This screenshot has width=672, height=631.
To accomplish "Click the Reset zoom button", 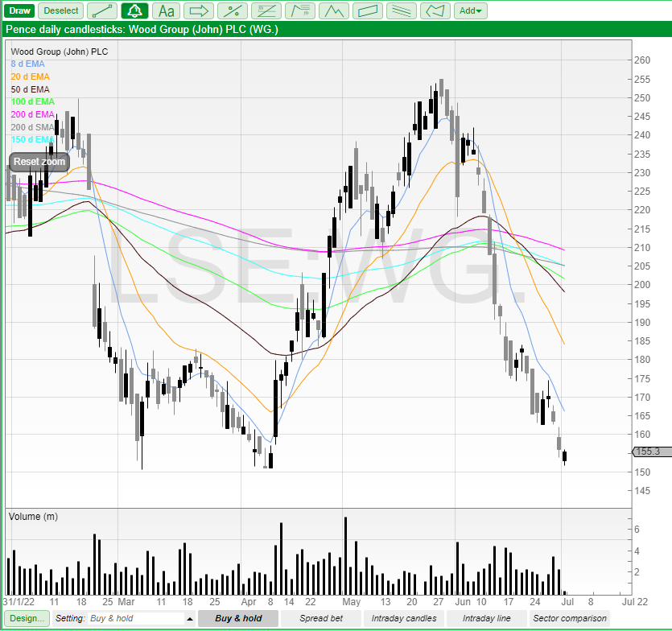I will pos(39,162).
